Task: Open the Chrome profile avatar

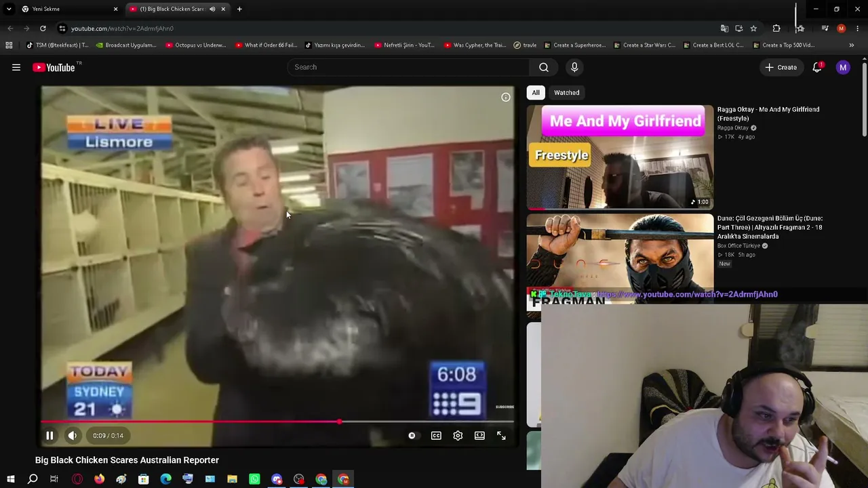Action: tap(841, 28)
